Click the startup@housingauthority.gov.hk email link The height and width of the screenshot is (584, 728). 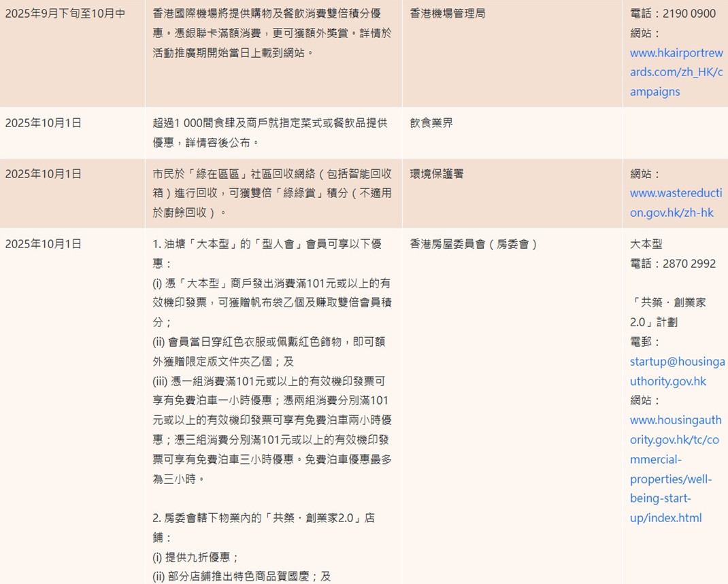coord(677,371)
